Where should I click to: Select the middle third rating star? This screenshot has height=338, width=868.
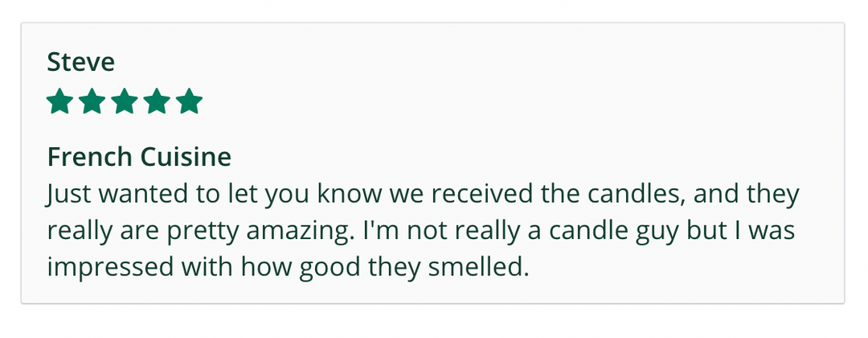coord(124,102)
